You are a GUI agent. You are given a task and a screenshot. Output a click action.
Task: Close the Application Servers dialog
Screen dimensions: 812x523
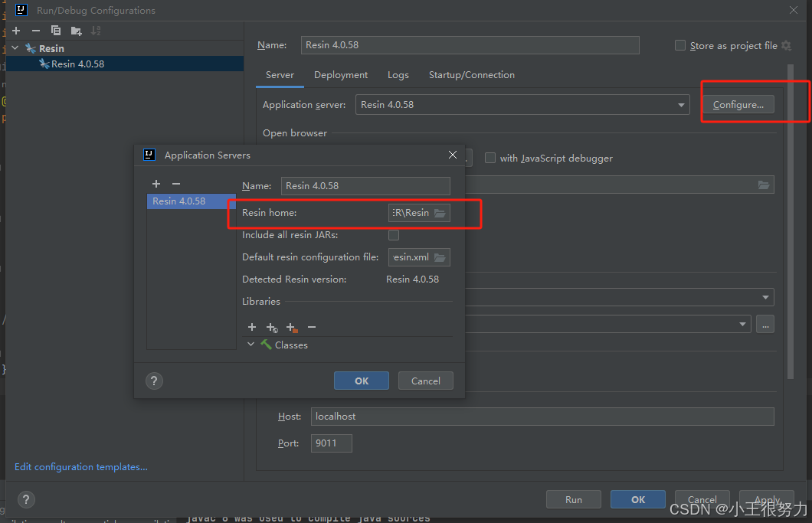tap(453, 155)
